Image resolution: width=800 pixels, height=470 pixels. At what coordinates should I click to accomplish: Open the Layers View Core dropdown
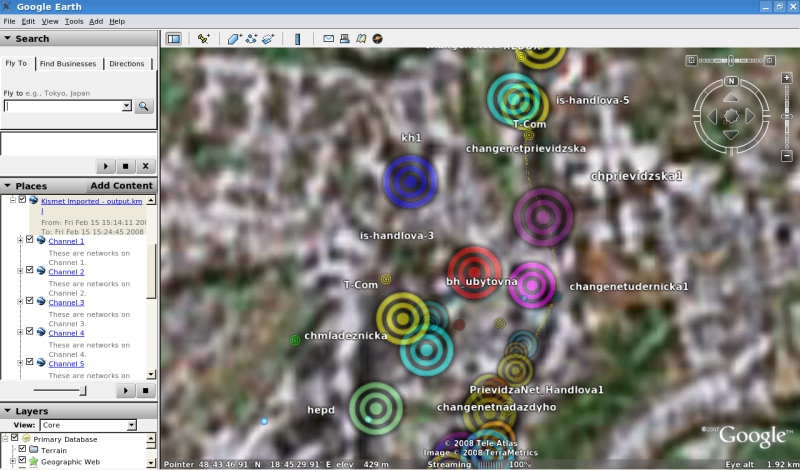(132, 425)
